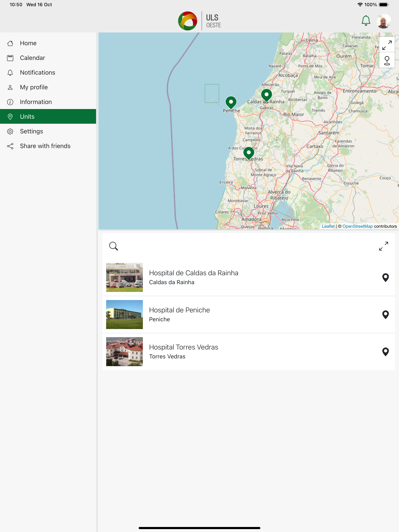Open Notifications menu item

click(x=48, y=73)
